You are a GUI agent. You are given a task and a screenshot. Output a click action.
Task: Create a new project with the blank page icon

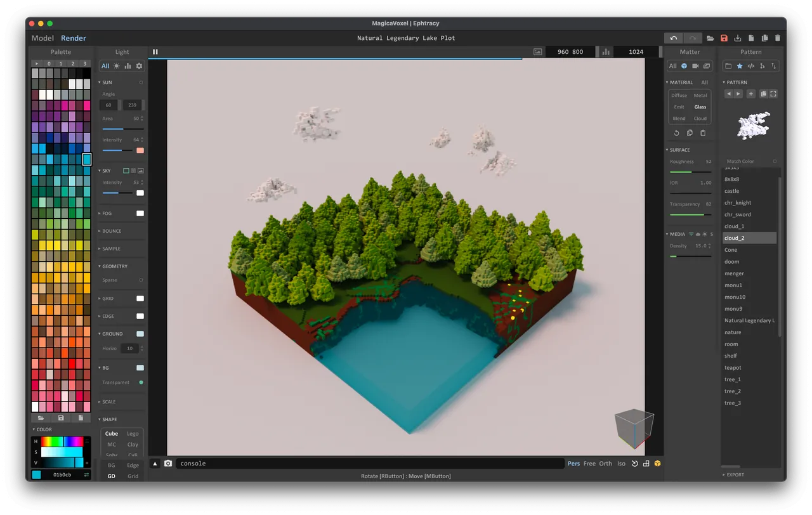[751, 38]
